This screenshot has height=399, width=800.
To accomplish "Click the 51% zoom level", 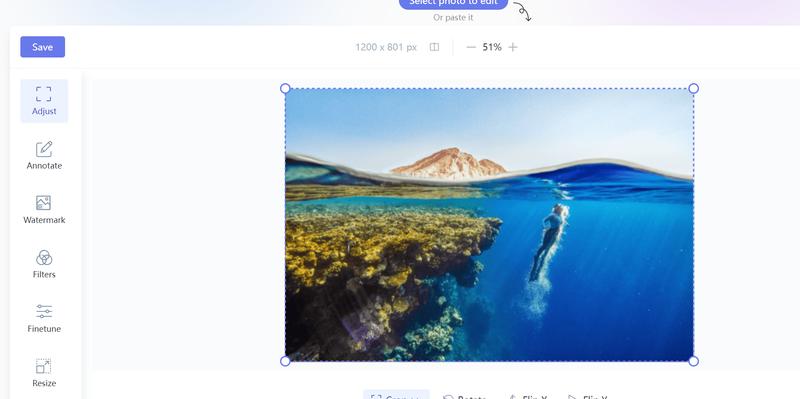I will pyautogui.click(x=492, y=47).
